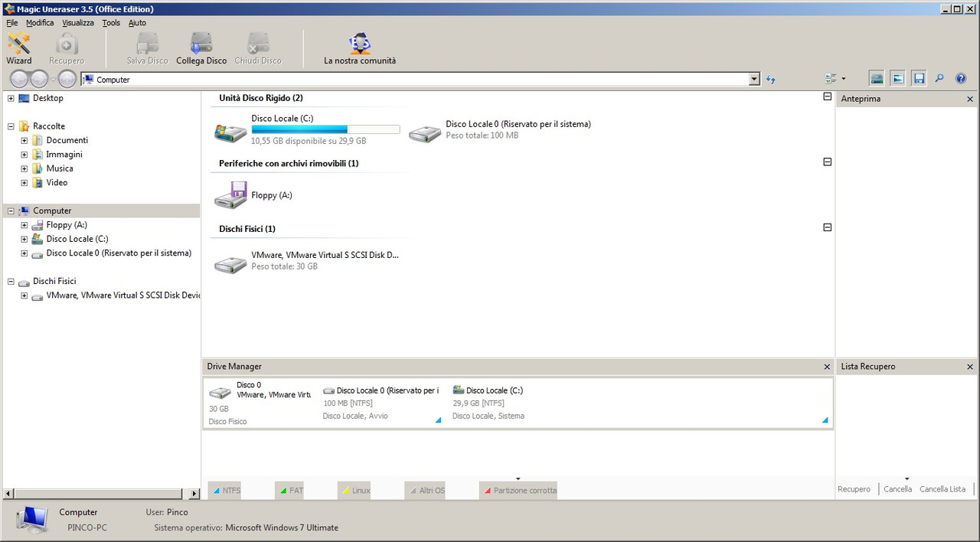
Task: Click the FAT legend label
Action: tap(290, 491)
